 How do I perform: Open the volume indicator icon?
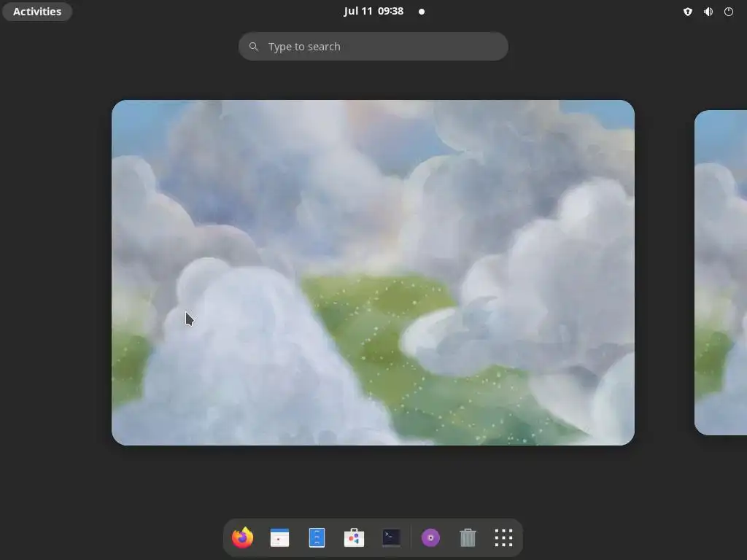[708, 12]
